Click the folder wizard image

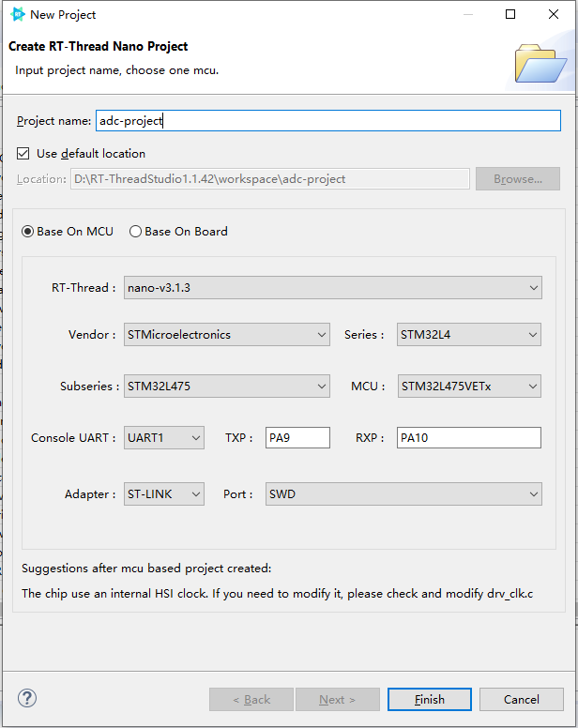click(x=540, y=63)
